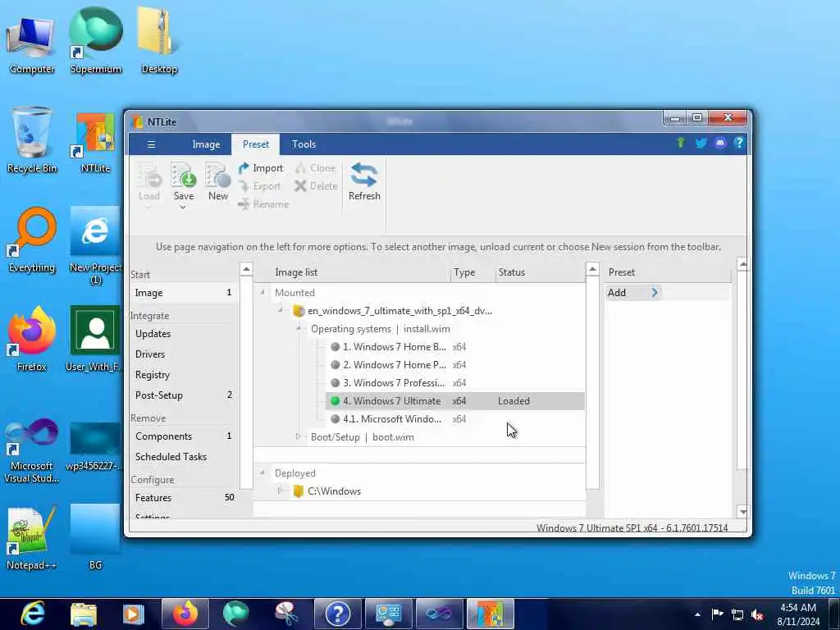Screen dimensions: 840x630
Task: Select the loaded 4. Windows 7 Ultimate row
Action: pos(454,400)
